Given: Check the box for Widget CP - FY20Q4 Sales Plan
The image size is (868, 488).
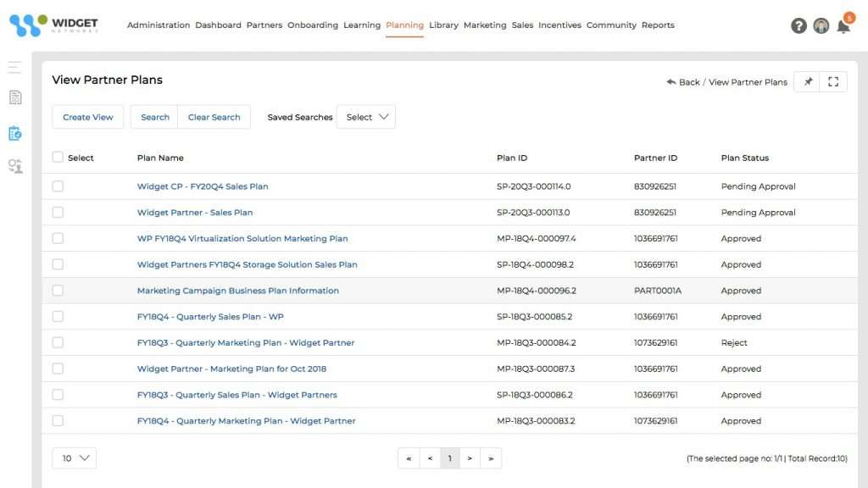Looking at the screenshot, I should (58, 186).
